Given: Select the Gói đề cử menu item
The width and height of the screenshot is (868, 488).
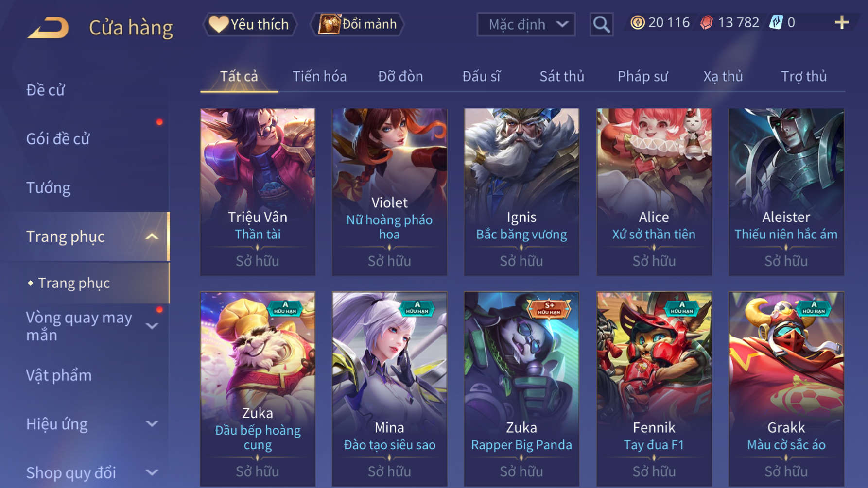Looking at the screenshot, I should (58, 139).
